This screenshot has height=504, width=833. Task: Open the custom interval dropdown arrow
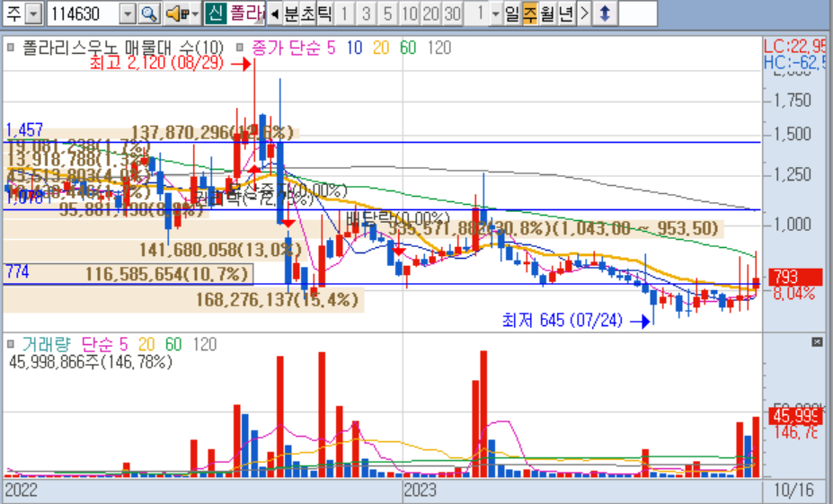tap(495, 13)
